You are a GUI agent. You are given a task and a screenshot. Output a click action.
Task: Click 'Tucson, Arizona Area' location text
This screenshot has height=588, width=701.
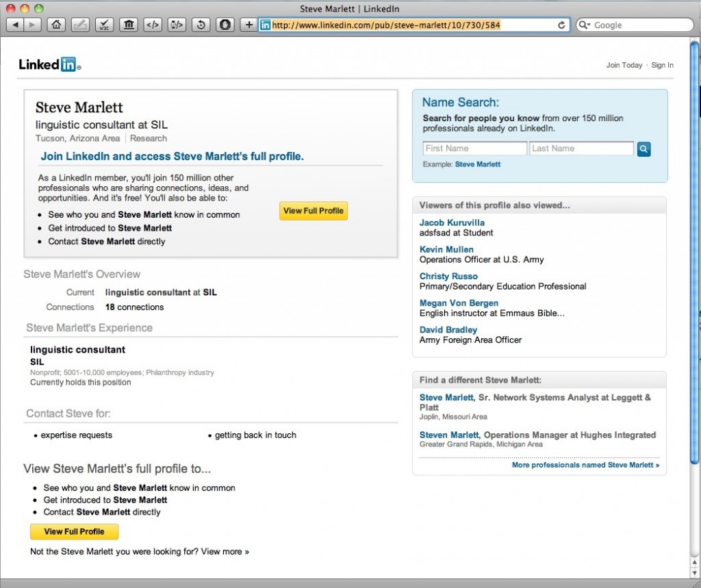[x=78, y=138]
